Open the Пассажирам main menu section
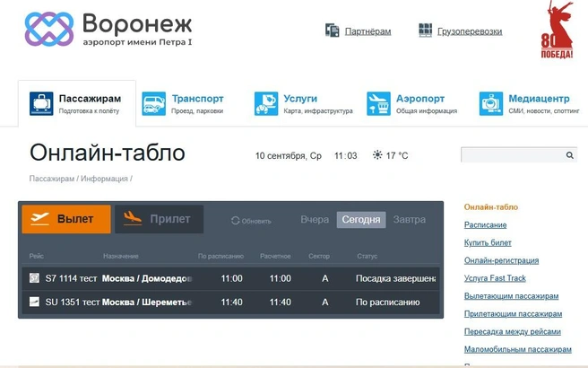This screenshot has height=368, width=588. click(x=77, y=103)
